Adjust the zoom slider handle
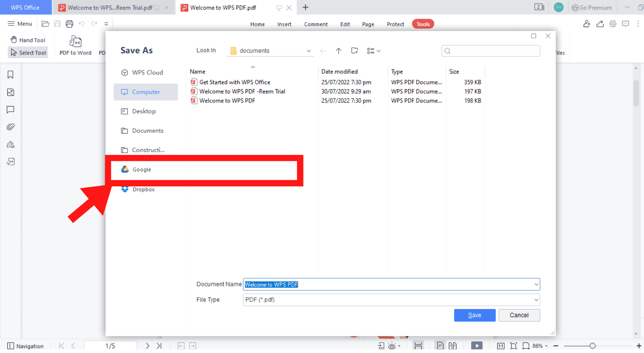644x353 pixels. click(x=592, y=346)
